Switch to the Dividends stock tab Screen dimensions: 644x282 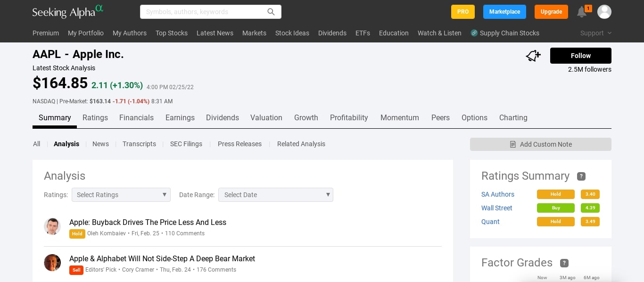coord(223,118)
